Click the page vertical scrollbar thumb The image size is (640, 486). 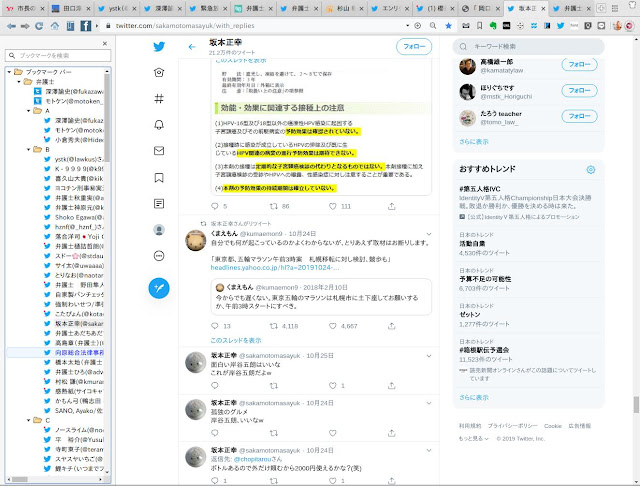point(636,405)
